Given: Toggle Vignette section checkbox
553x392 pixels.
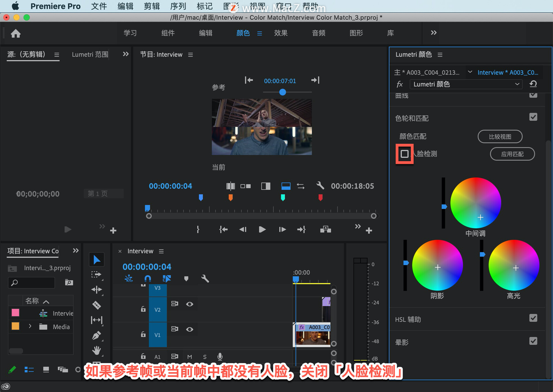Looking at the screenshot, I should coord(533,341).
